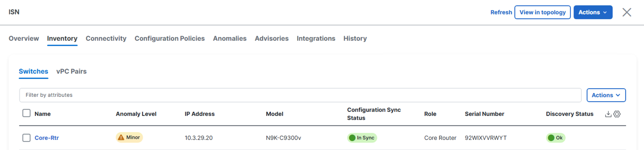The height and width of the screenshot is (150, 644).
Task: Tick the Core-Rtr row checkbox
Action: [x=26, y=138]
